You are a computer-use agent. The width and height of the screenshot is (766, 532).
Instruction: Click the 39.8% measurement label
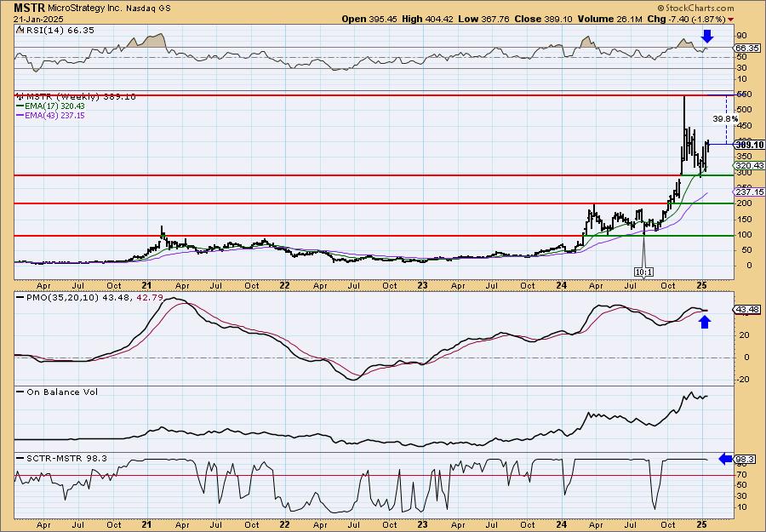pos(725,118)
